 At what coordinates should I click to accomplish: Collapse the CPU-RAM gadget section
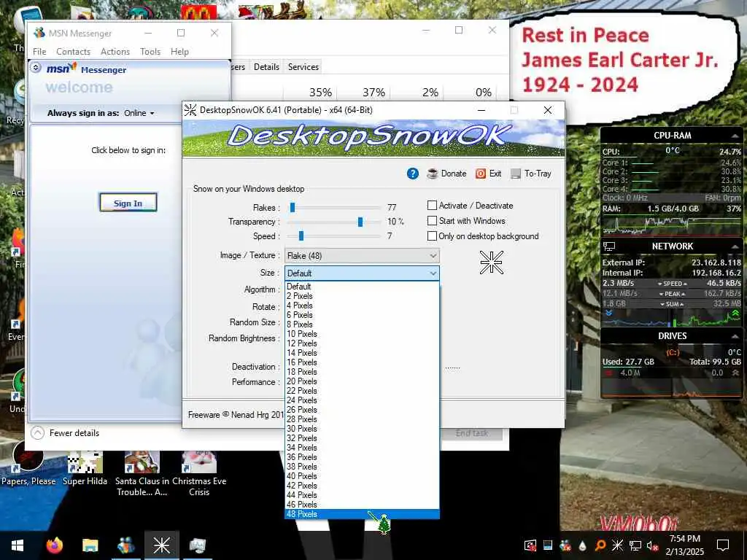point(735,136)
